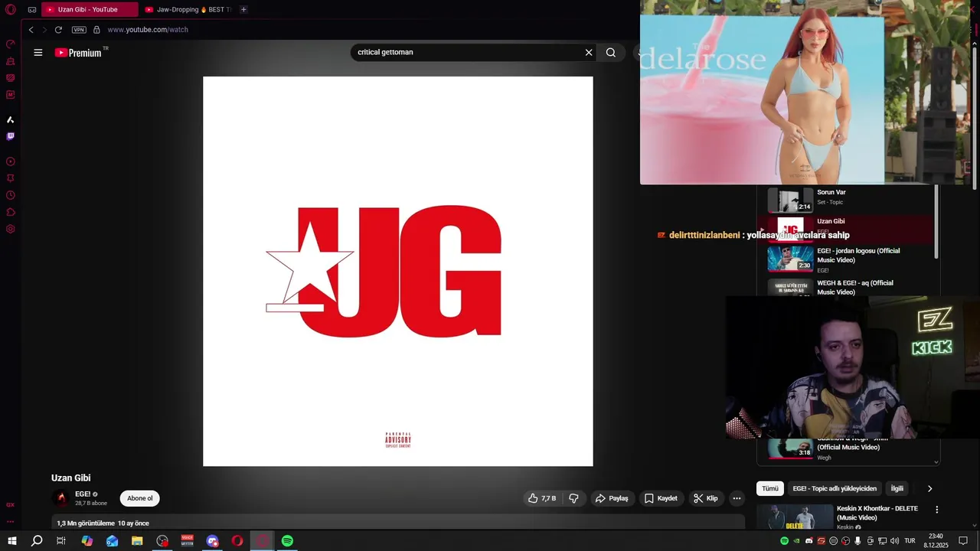Open Settings gear icon in sidebar
980x551 pixels.
click(11, 229)
